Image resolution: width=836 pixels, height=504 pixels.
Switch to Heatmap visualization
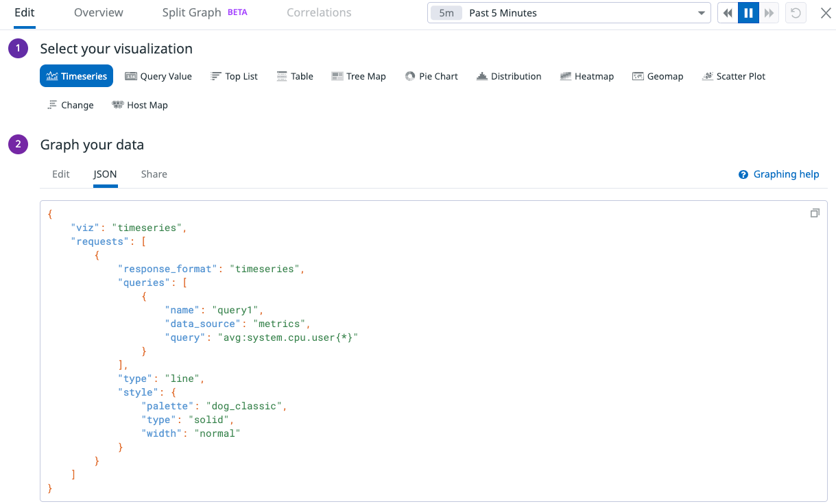coord(586,76)
